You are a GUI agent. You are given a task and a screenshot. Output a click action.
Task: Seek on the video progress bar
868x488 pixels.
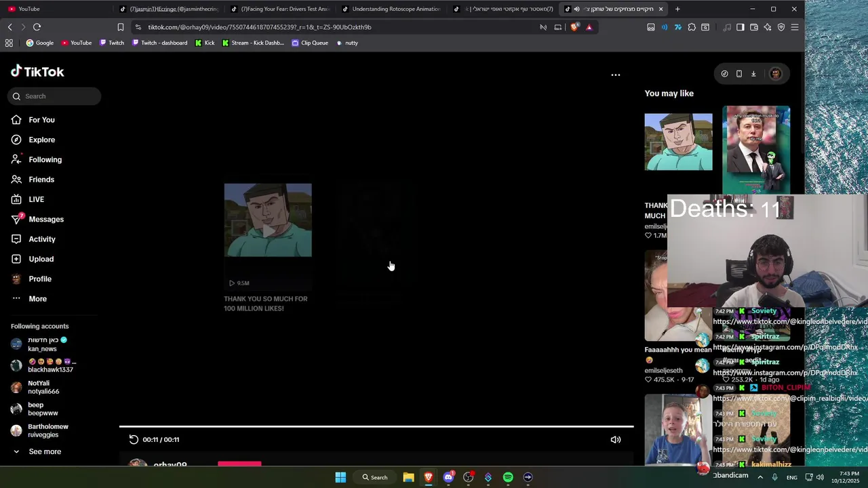(376, 426)
